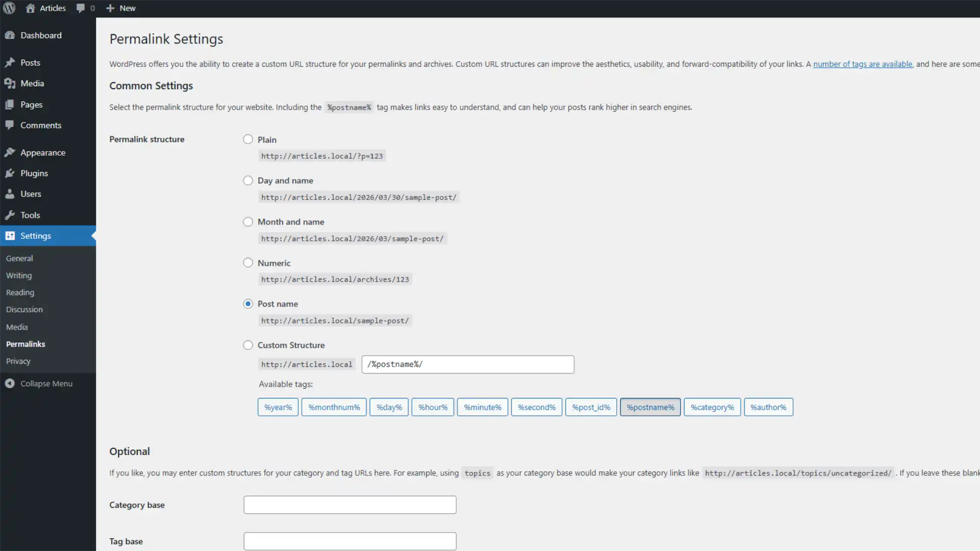Viewport: 980px width, 551px height.
Task: Open the Tools menu label
Action: click(30, 215)
